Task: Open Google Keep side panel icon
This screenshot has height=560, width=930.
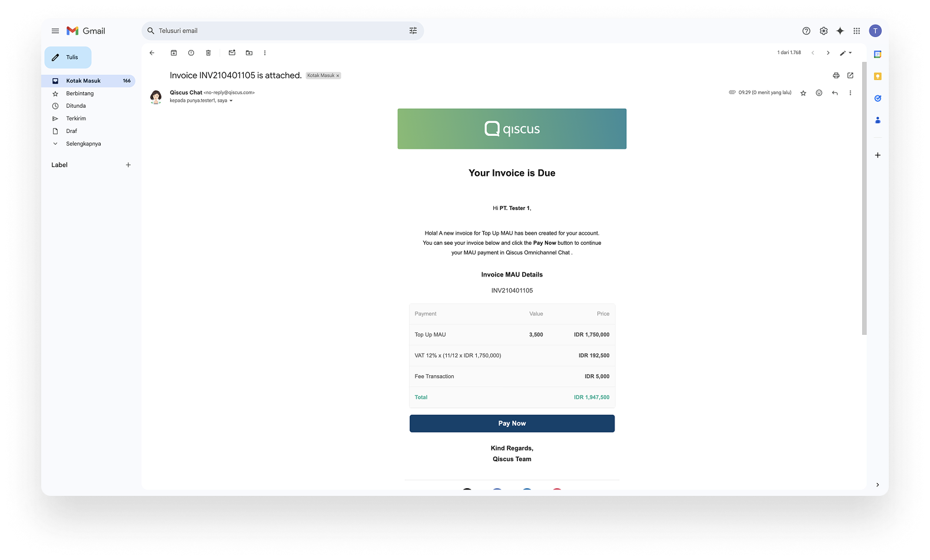Action: point(878,76)
